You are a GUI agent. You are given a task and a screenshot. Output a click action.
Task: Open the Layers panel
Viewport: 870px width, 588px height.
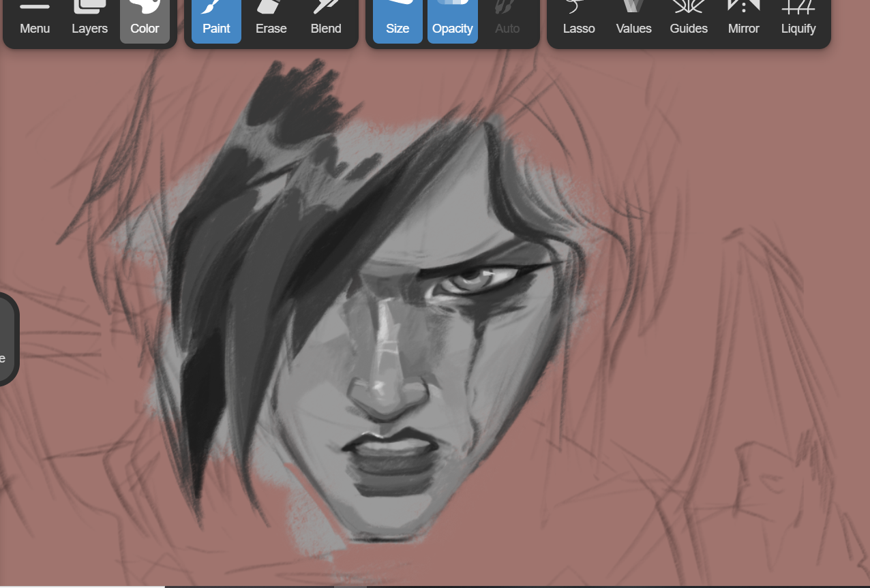90,19
